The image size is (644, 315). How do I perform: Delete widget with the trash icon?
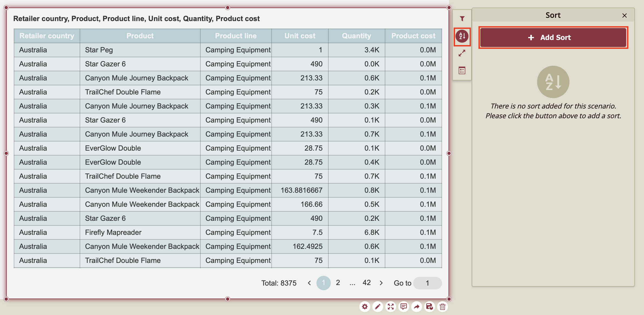click(443, 307)
